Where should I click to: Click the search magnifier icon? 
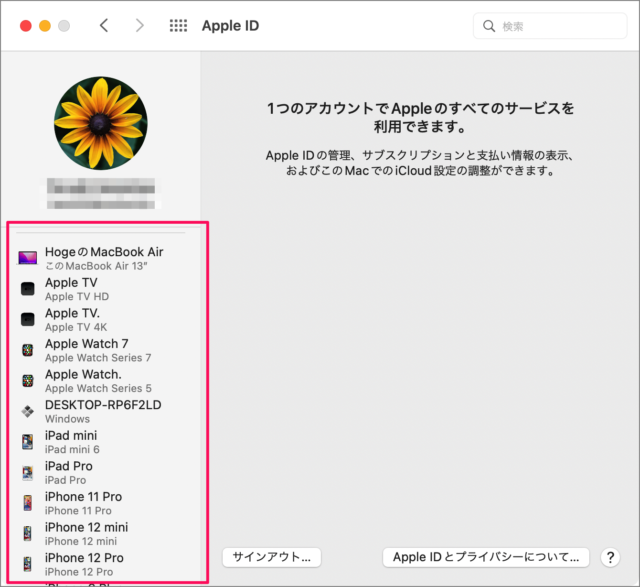click(489, 26)
